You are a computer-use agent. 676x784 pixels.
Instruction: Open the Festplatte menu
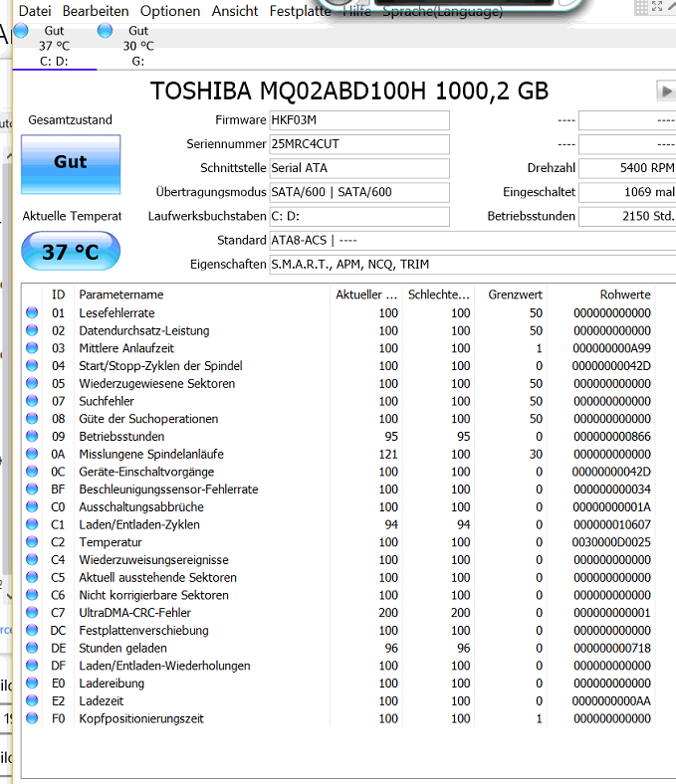pos(301,11)
